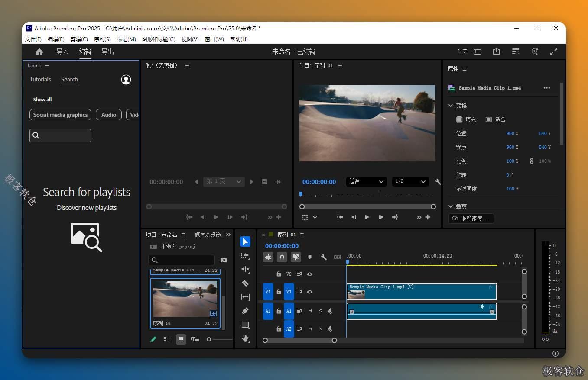Toggle the project writable green pencil
Screen dimensions: 588x380
point(153,339)
